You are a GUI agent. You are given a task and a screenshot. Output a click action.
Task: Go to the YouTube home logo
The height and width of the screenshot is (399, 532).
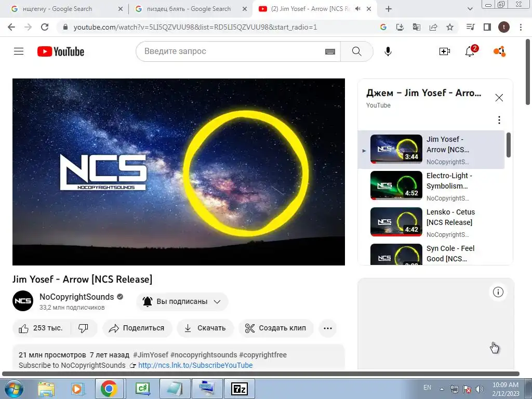61,51
